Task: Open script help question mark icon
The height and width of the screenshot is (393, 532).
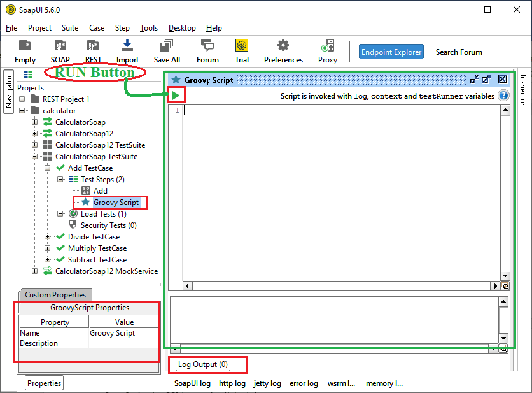Action: [x=503, y=96]
